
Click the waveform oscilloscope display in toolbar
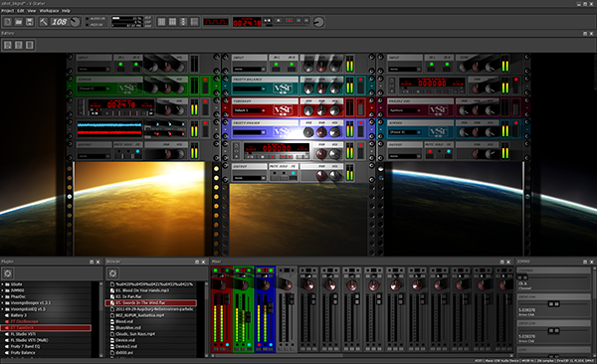[216, 22]
